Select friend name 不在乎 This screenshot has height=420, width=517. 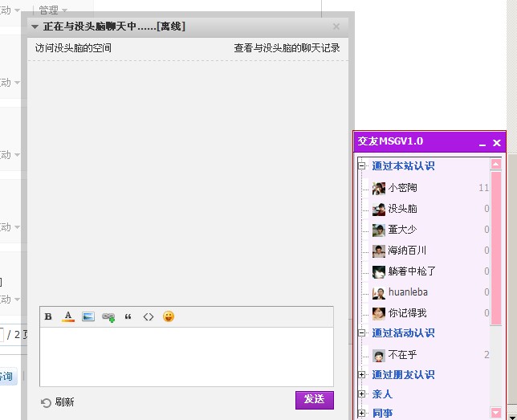coord(402,355)
